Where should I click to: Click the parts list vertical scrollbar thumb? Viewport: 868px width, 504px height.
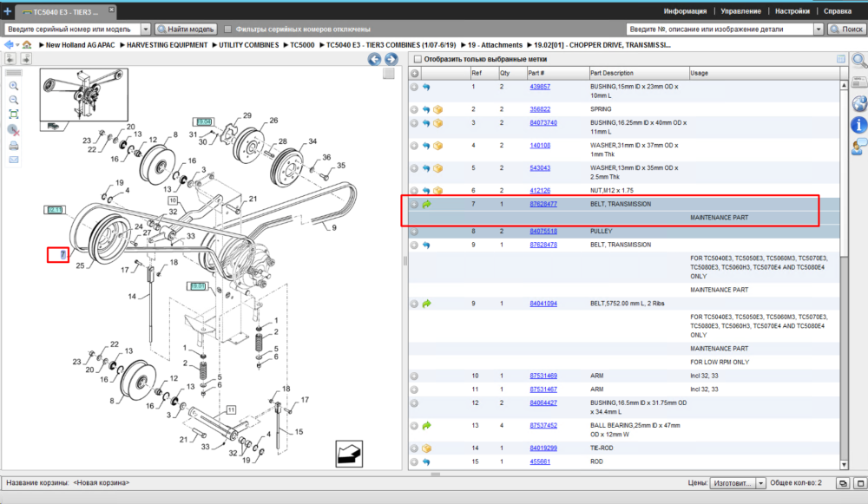pyautogui.click(x=844, y=173)
